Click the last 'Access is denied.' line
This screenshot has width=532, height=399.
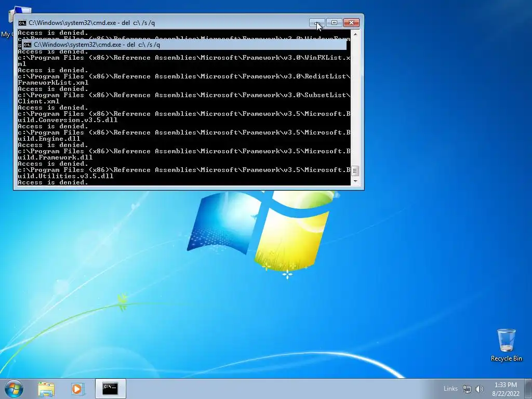(53, 182)
